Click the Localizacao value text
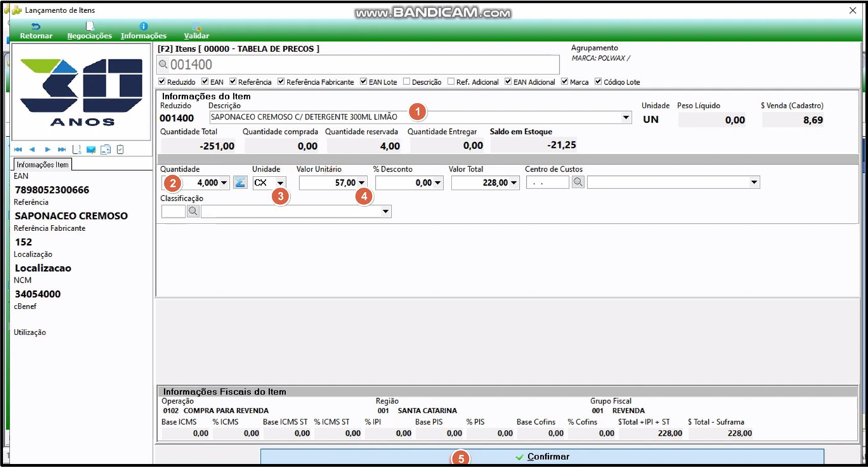 pos(43,268)
